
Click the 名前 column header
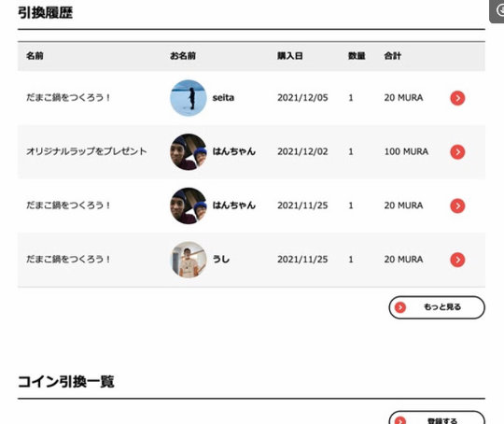pos(35,56)
